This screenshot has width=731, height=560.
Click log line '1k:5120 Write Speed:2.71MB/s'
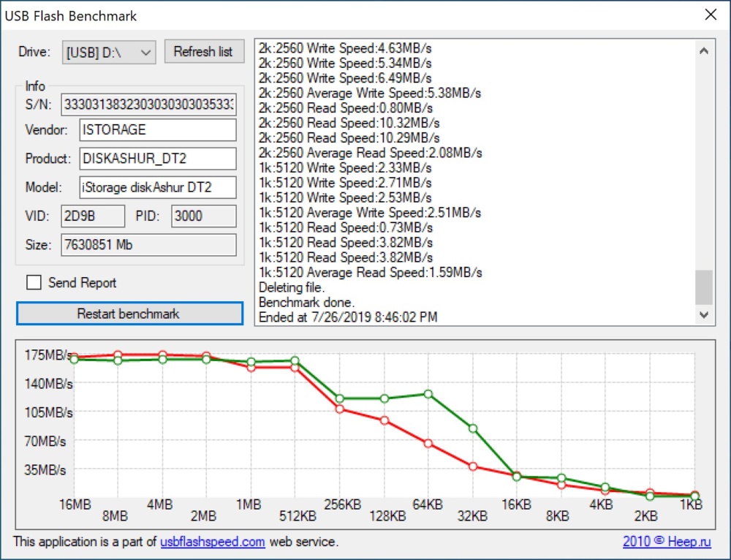pyautogui.click(x=345, y=182)
